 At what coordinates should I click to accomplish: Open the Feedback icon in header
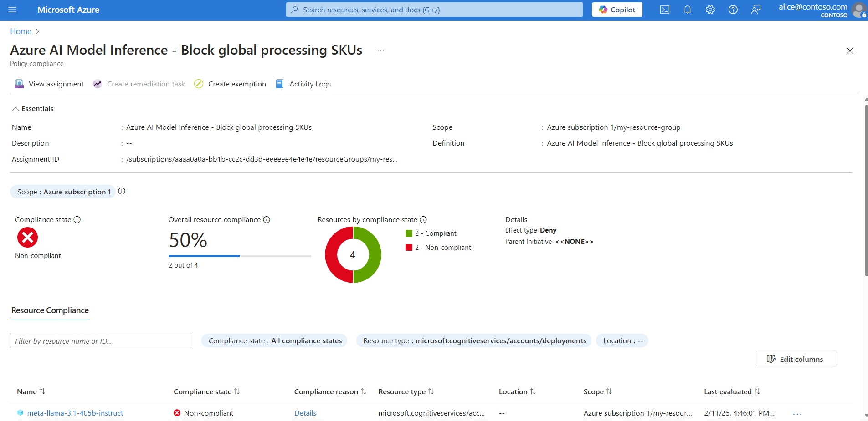pyautogui.click(x=756, y=10)
